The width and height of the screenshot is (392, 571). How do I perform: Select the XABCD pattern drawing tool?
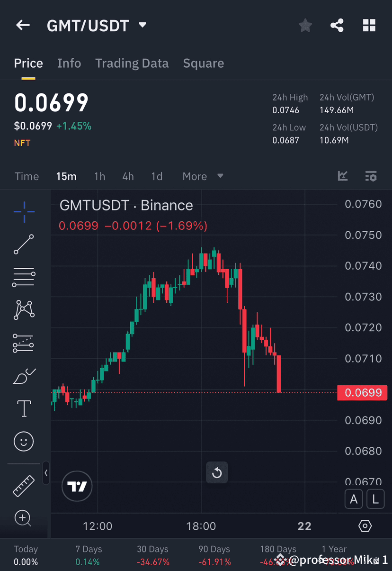point(24,309)
